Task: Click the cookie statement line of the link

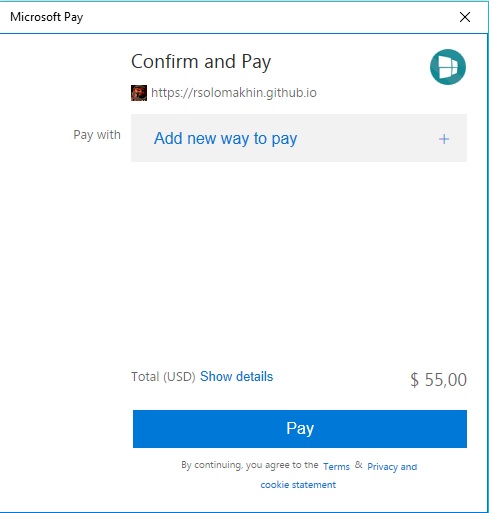Action: tap(298, 484)
